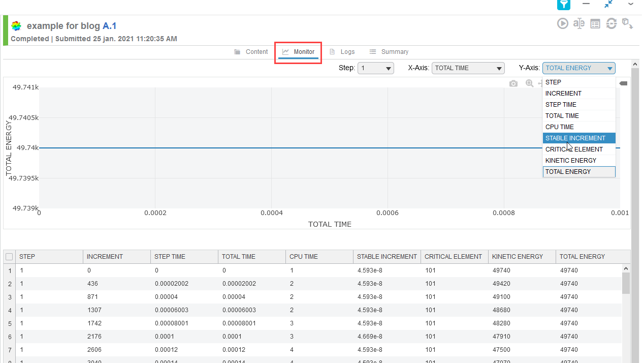This screenshot has height=363, width=644.
Task: Open the table details view icon
Action: (595, 23)
